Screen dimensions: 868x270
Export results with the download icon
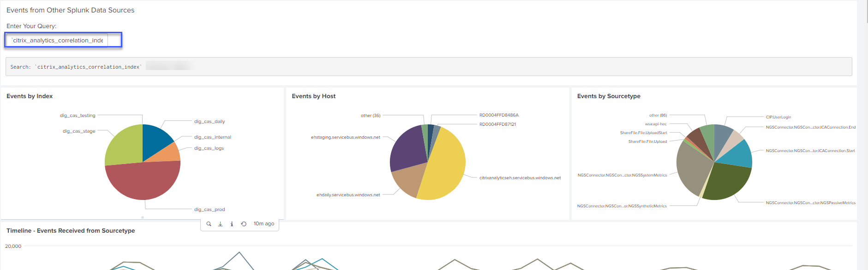click(220, 224)
